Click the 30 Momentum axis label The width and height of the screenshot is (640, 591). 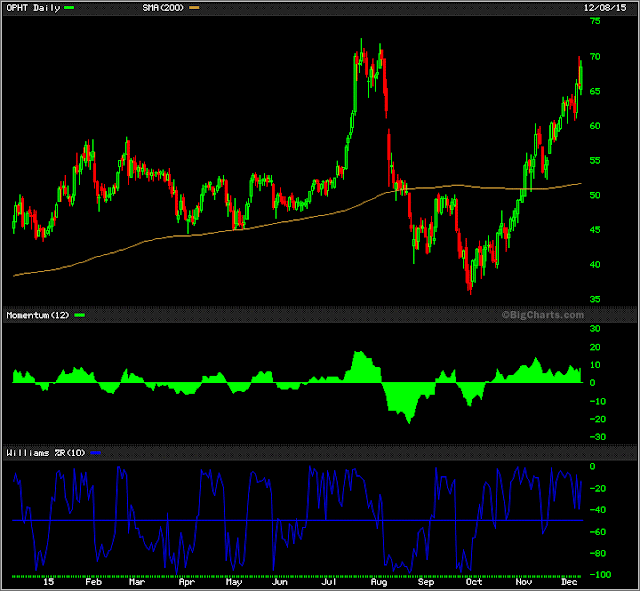pos(595,329)
